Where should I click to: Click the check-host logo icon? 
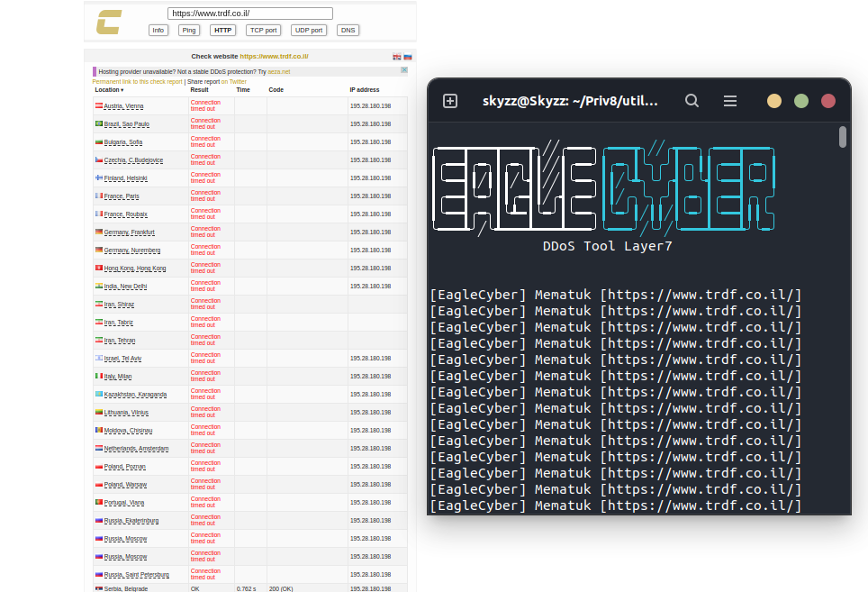109,23
